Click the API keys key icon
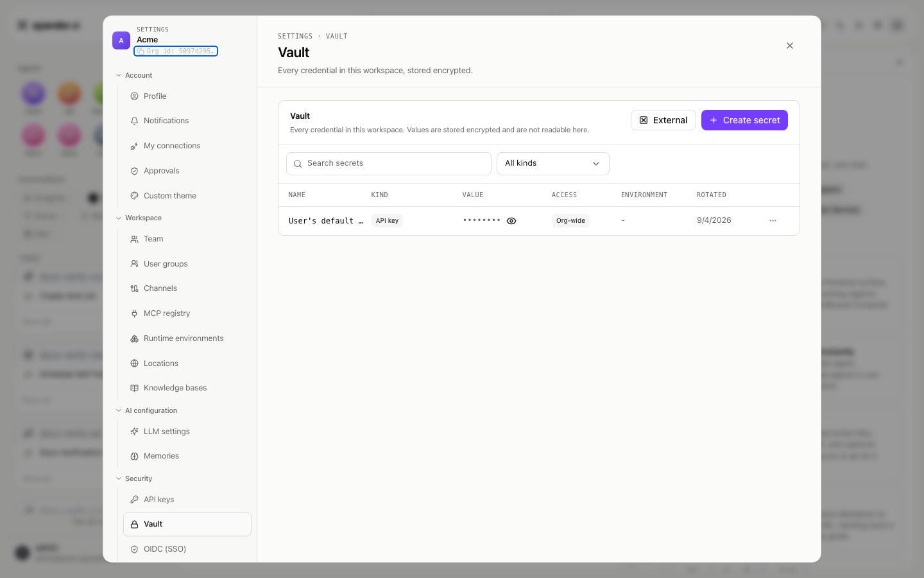Image resolution: width=924 pixels, height=578 pixels. coord(134,500)
